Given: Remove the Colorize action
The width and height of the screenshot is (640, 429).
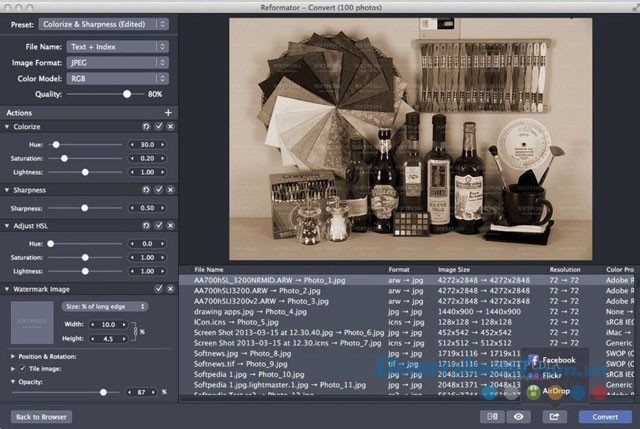Looking at the screenshot, I should pos(170,127).
